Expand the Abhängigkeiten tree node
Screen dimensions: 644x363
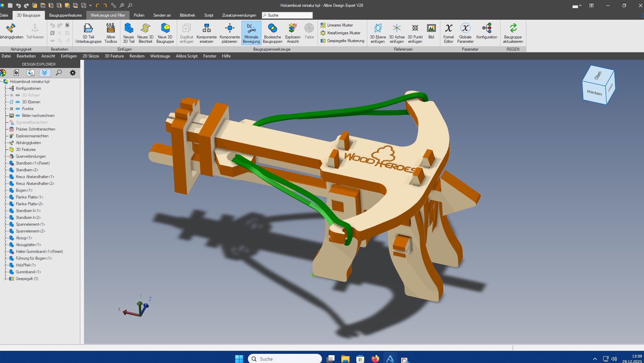[5, 143]
